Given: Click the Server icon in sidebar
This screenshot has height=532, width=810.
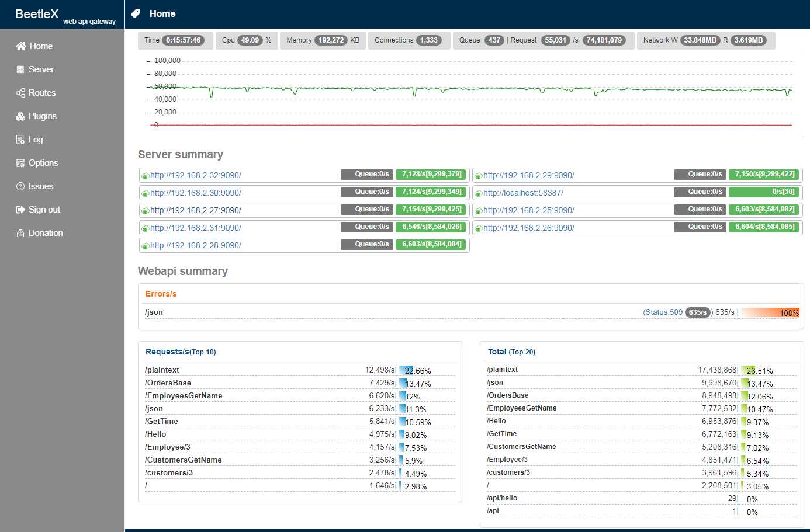Looking at the screenshot, I should click(20, 69).
